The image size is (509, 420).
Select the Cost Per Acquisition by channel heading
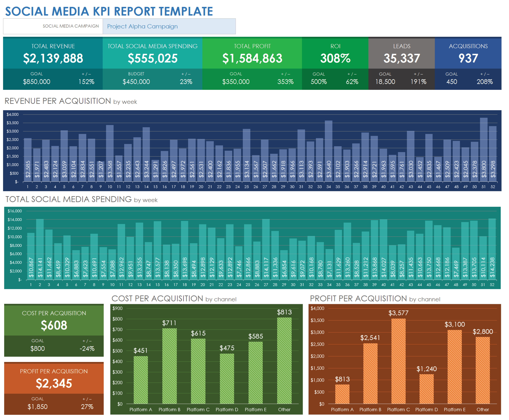click(174, 299)
